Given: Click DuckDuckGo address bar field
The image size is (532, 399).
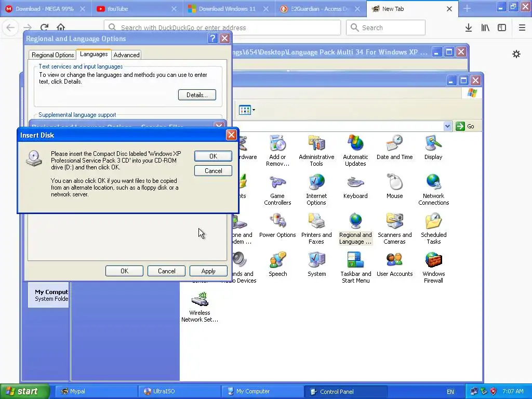Looking at the screenshot, I should (x=222, y=28).
